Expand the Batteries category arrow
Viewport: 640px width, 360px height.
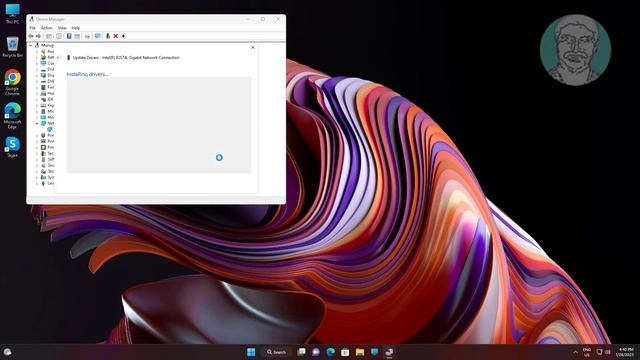click(37, 58)
